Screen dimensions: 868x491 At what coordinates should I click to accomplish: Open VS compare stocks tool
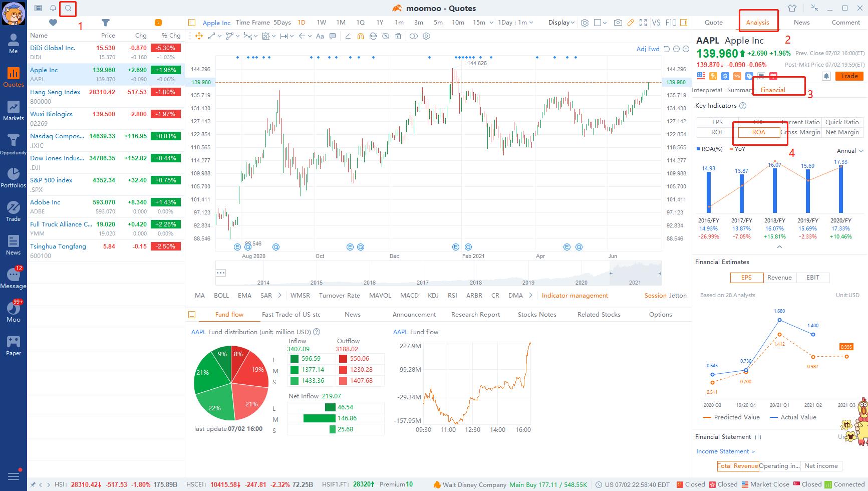coord(656,23)
